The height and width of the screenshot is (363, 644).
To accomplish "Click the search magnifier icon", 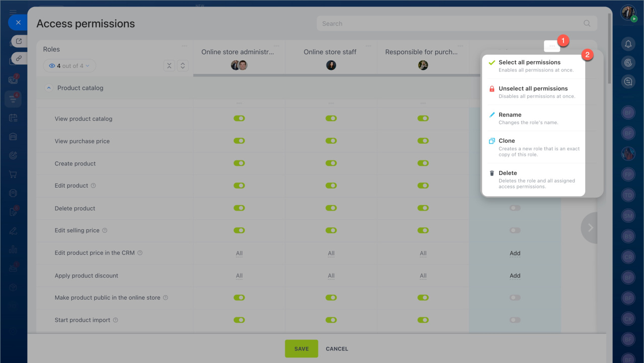I will [587, 24].
